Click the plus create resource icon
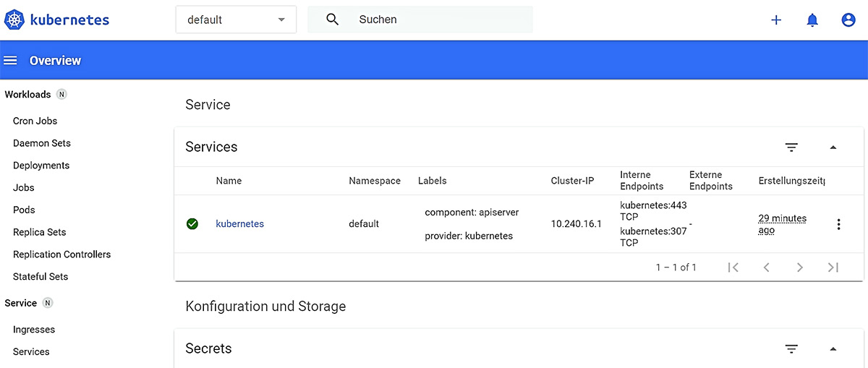This screenshot has width=868, height=368. coord(776,20)
